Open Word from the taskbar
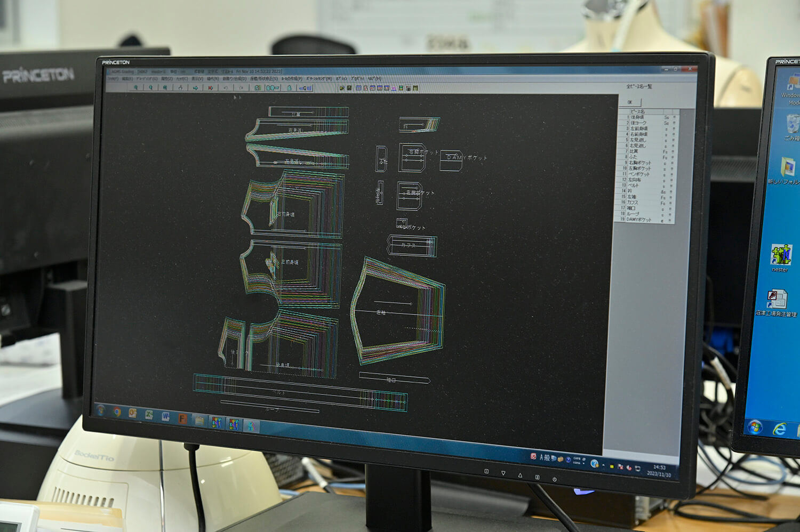This screenshot has height=532, width=800. pyautogui.click(x=165, y=417)
